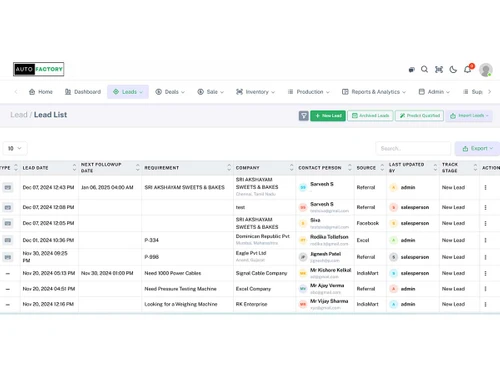
Task: Sort by Track Stage column arrows
Action: coord(475,168)
